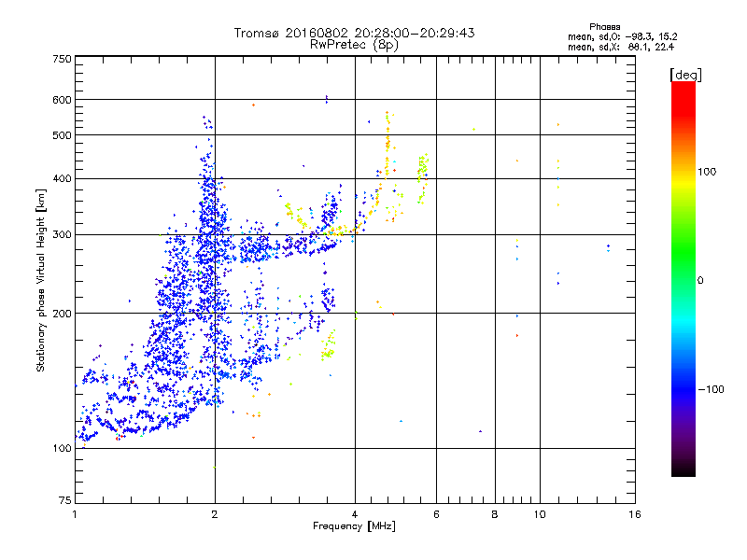This screenshot has width=747, height=560.
Task: Click the x-axis tick label '6'
Action: click(436, 514)
